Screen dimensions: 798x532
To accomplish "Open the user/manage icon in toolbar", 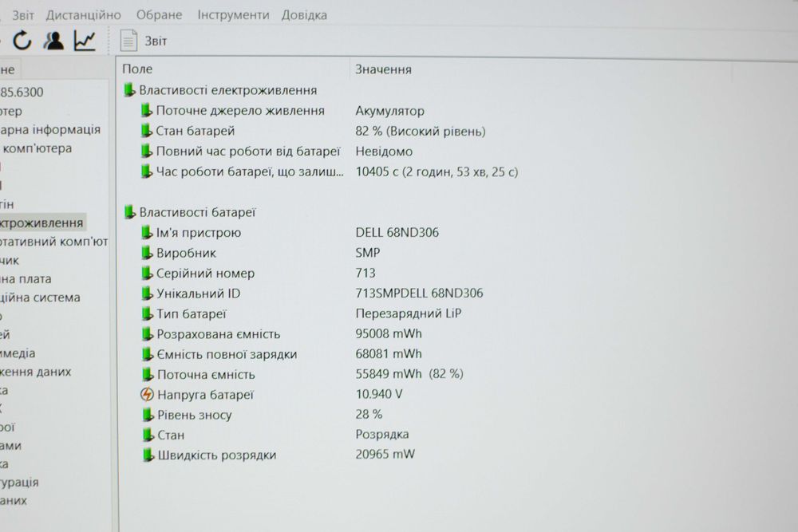I will [x=53, y=40].
